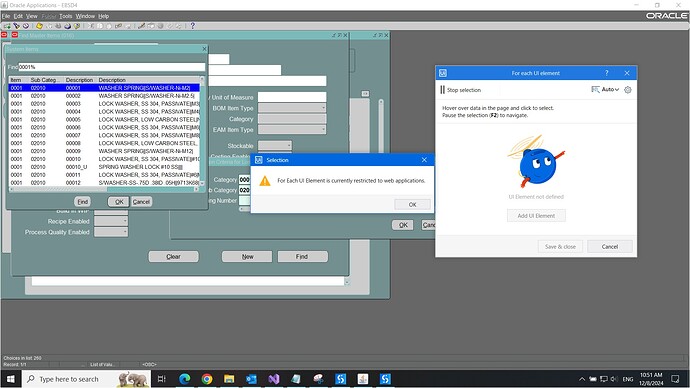Click the Unit of Measure field
The height and width of the screenshot is (388, 690).
292,97
